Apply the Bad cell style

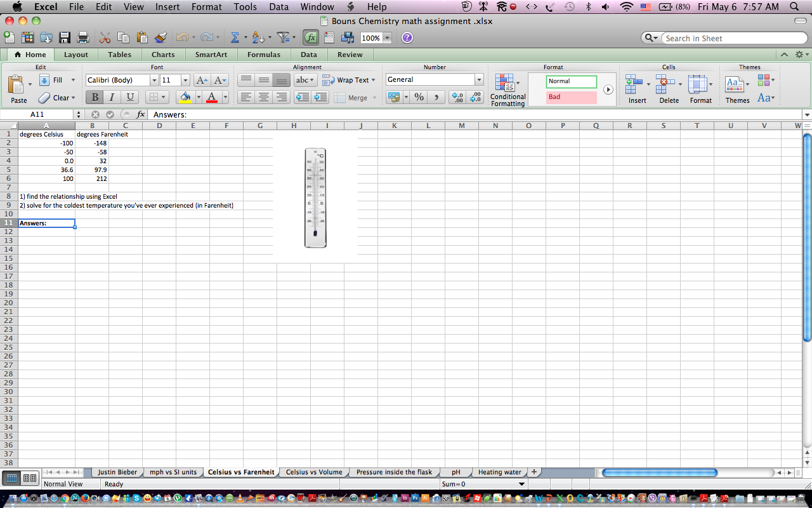[x=570, y=97]
